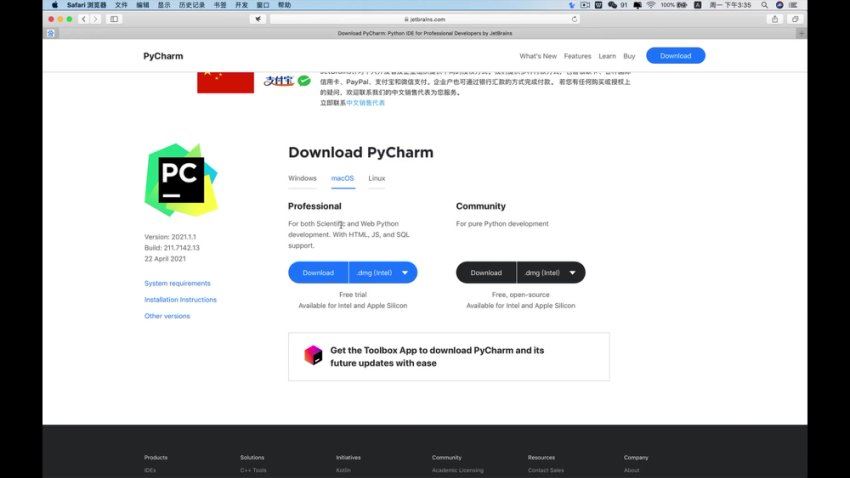Open the 编辑 menu in the menu bar
Screen dimensions: 850x478
tap(143, 5)
